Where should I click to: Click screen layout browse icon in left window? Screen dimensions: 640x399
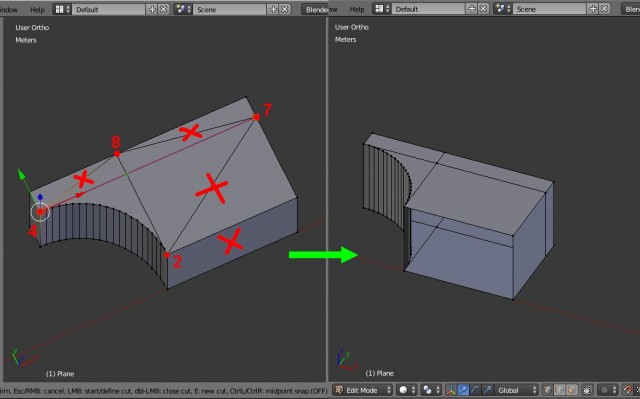(62, 9)
